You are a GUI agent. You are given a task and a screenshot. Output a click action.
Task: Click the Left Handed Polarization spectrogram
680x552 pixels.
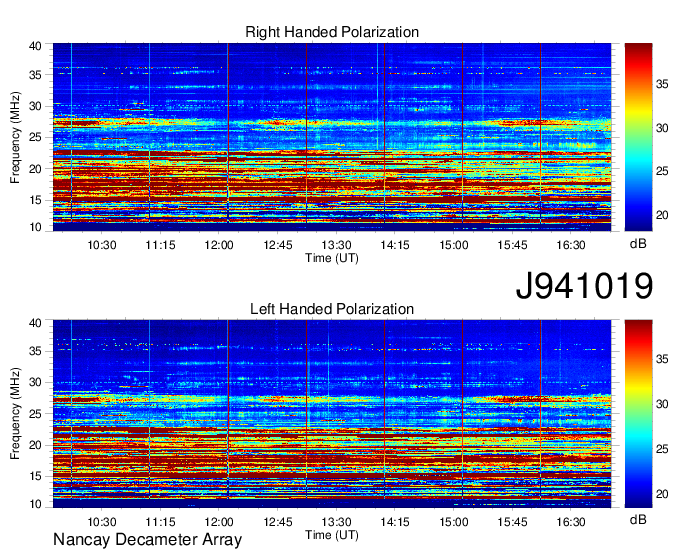coord(332,414)
